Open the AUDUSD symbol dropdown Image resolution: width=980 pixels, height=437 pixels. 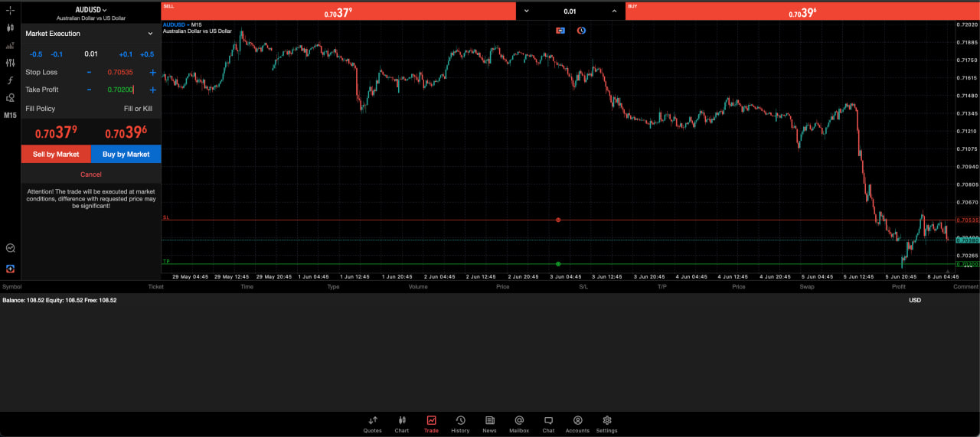91,10
